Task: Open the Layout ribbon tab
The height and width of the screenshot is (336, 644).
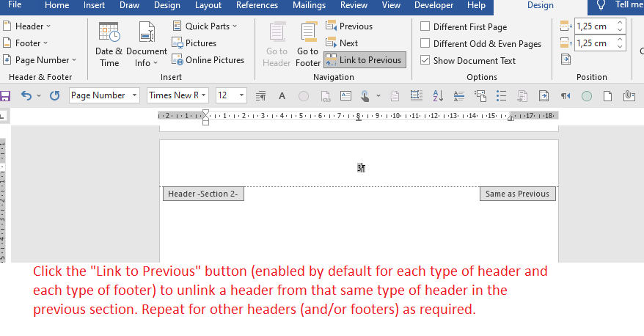Action: point(208,5)
